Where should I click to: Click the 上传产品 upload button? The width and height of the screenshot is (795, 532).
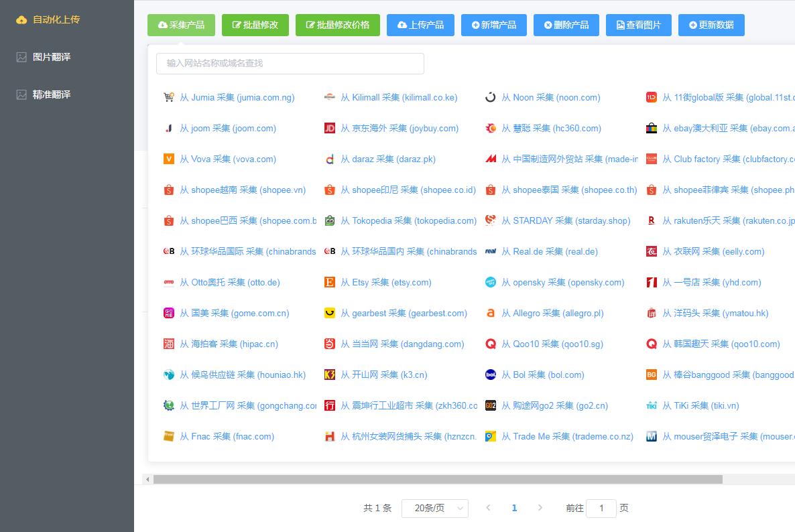(x=420, y=25)
